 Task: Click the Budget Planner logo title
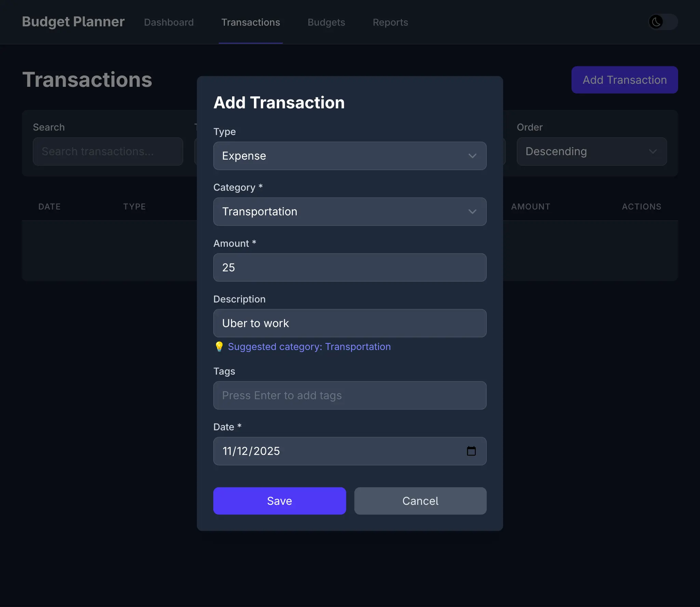73,22
